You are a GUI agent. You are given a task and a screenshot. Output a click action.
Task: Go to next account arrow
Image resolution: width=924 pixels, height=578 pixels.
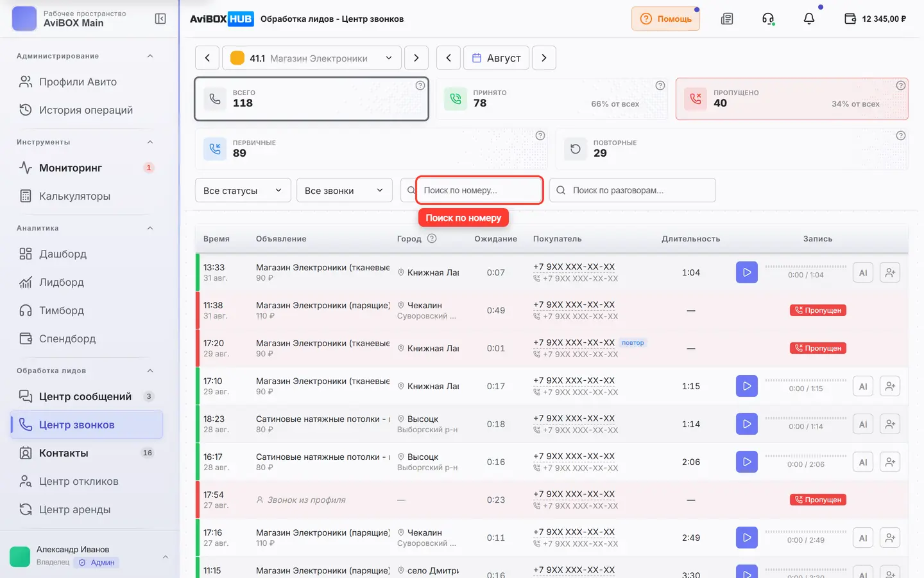(416, 58)
